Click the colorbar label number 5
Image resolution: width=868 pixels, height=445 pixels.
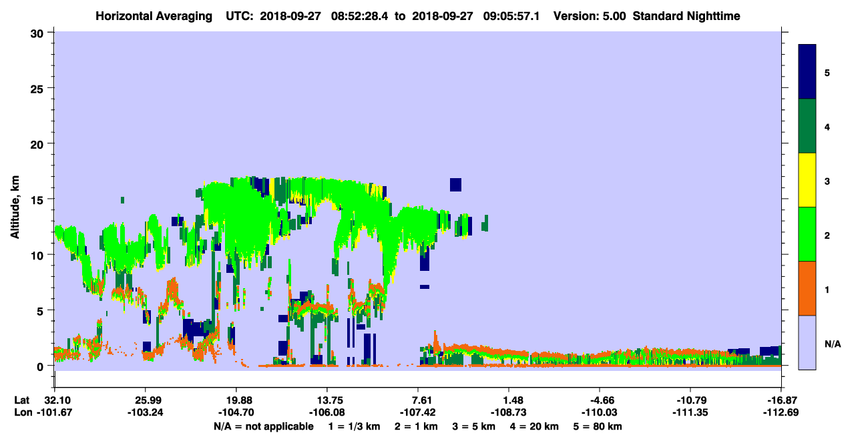(827, 72)
